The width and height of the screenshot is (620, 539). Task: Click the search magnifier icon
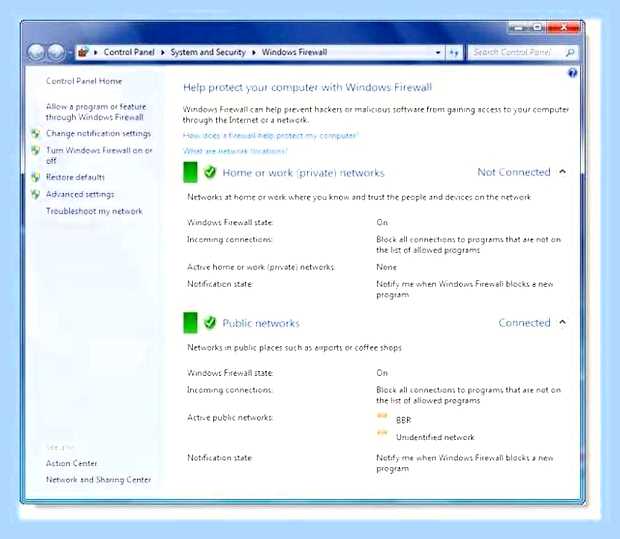(570, 52)
